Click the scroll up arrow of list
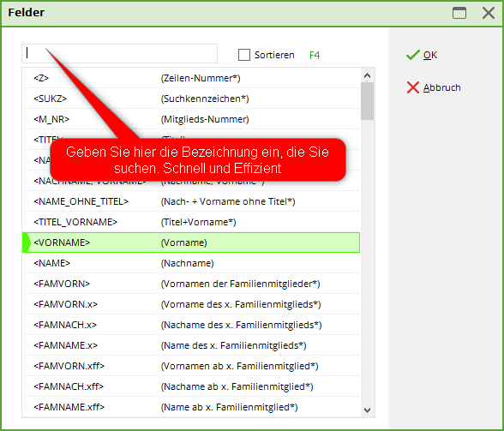504x431 pixels. click(x=367, y=76)
